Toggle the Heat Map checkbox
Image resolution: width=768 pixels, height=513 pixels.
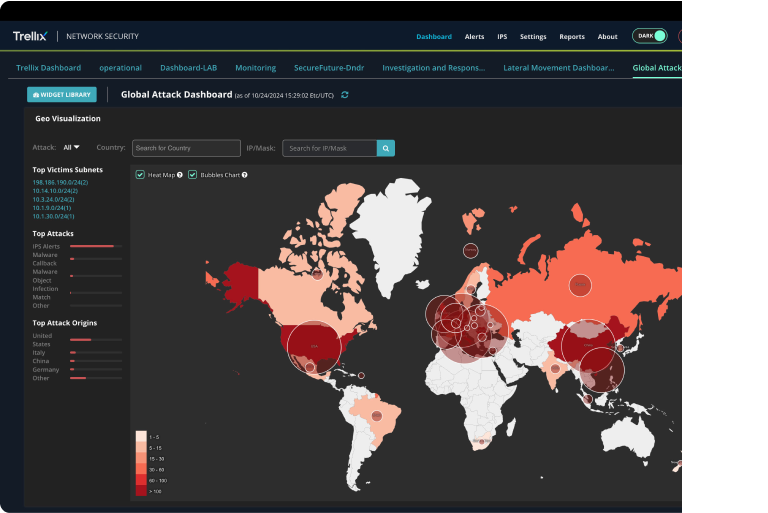pos(140,174)
